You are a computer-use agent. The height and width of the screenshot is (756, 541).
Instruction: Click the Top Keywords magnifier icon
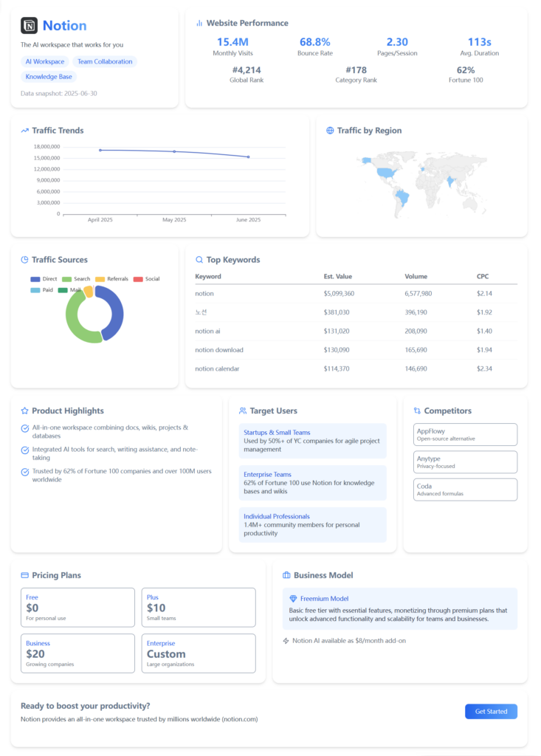199,260
